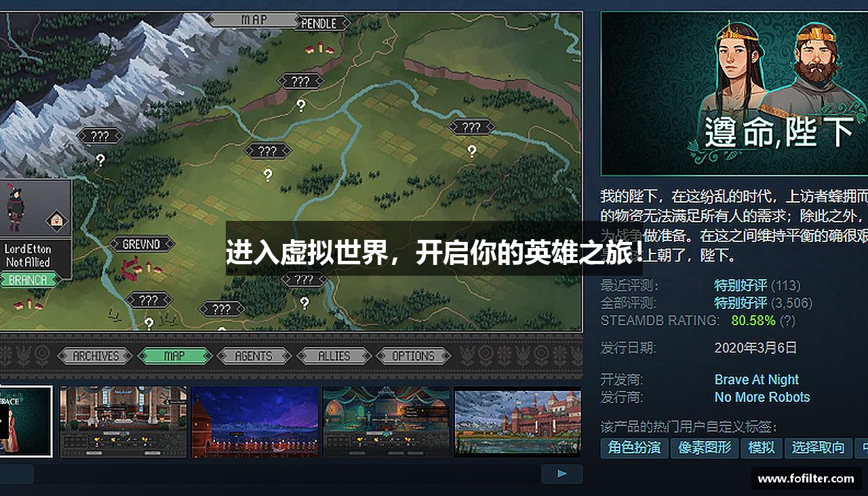Click the house icon beside Lord Etton portrait
The width and height of the screenshot is (868, 496).
coord(57,220)
